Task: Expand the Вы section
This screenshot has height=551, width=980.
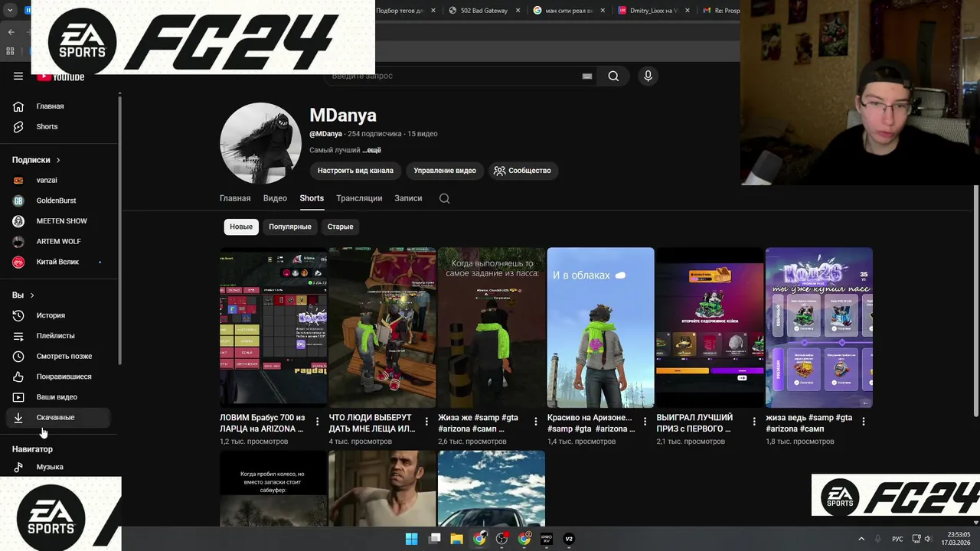Action: (23, 295)
